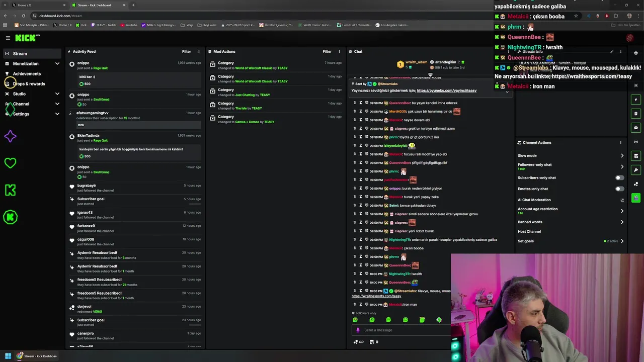Click Filter in the Mod Actions header

[327, 51]
